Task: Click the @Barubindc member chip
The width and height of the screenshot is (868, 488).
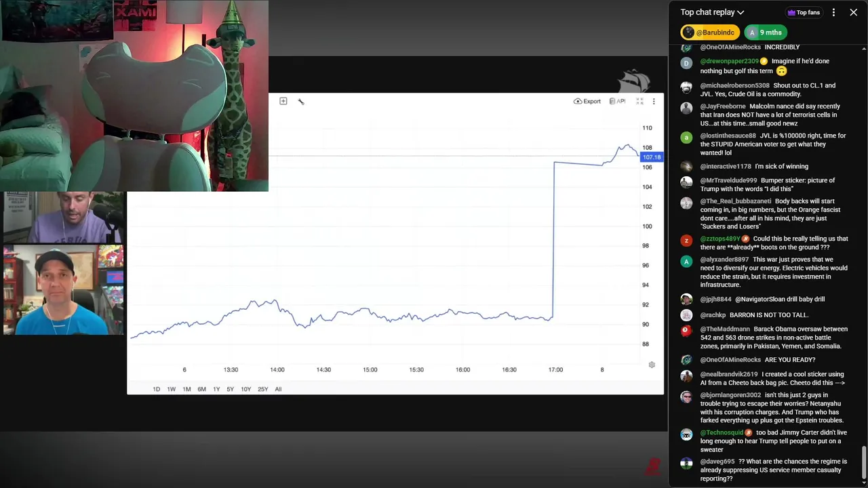Action: pos(710,33)
